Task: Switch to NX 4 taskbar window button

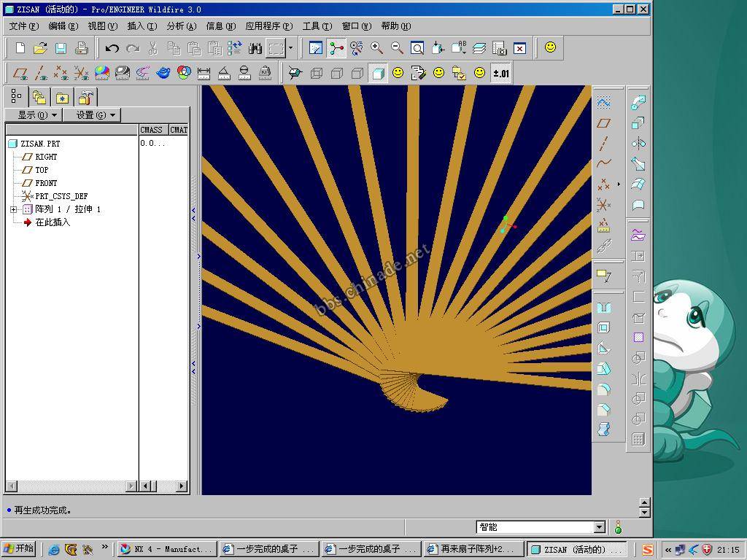Action: pyautogui.click(x=166, y=549)
